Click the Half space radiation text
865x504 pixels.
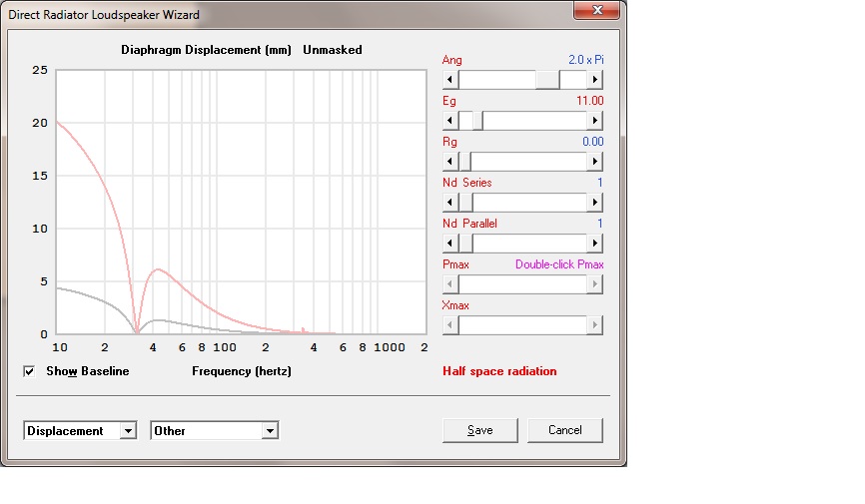499,371
